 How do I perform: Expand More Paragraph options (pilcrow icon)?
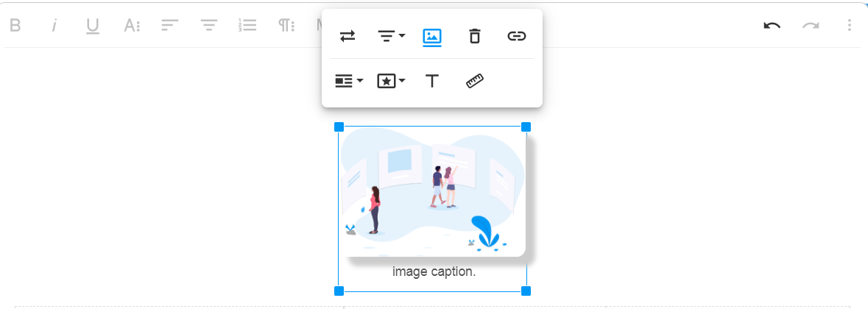pyautogui.click(x=286, y=26)
